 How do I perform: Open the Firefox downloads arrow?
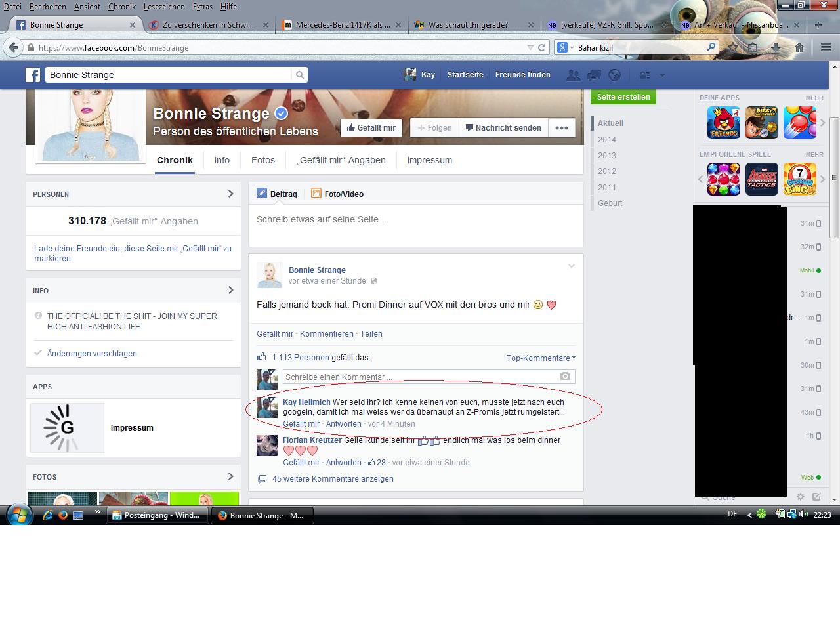click(x=776, y=47)
